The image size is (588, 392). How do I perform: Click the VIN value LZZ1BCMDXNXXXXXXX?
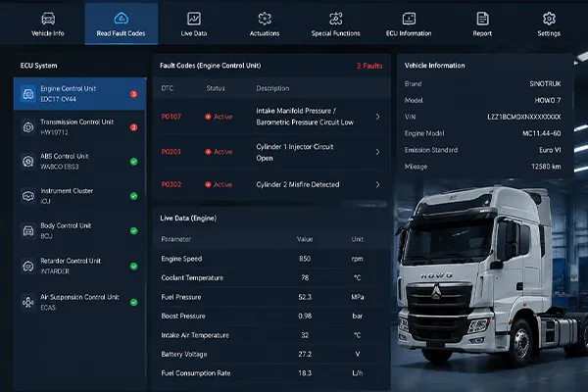524,117
